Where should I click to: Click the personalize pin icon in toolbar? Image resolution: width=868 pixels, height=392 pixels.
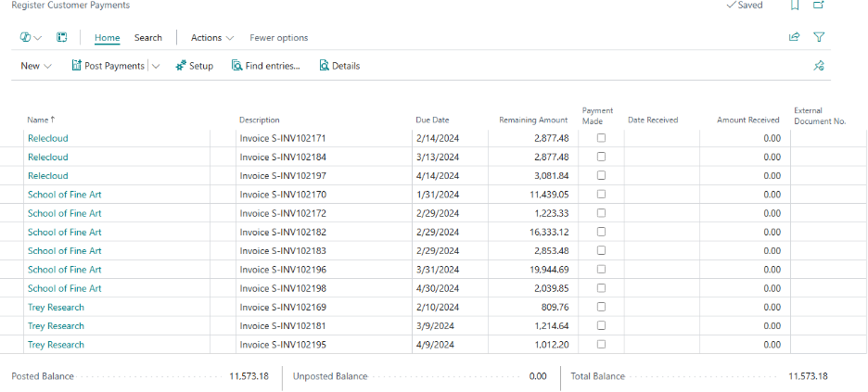click(x=818, y=66)
